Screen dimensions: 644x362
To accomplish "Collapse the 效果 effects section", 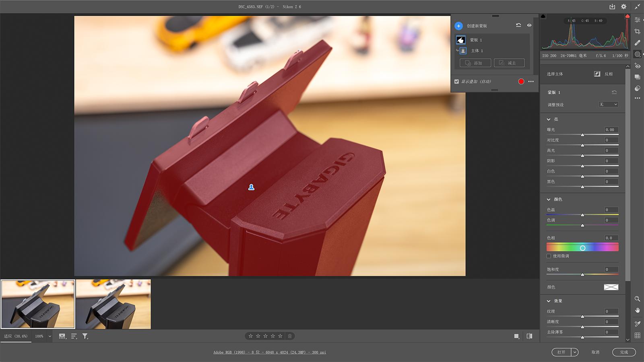I will [x=549, y=301].
